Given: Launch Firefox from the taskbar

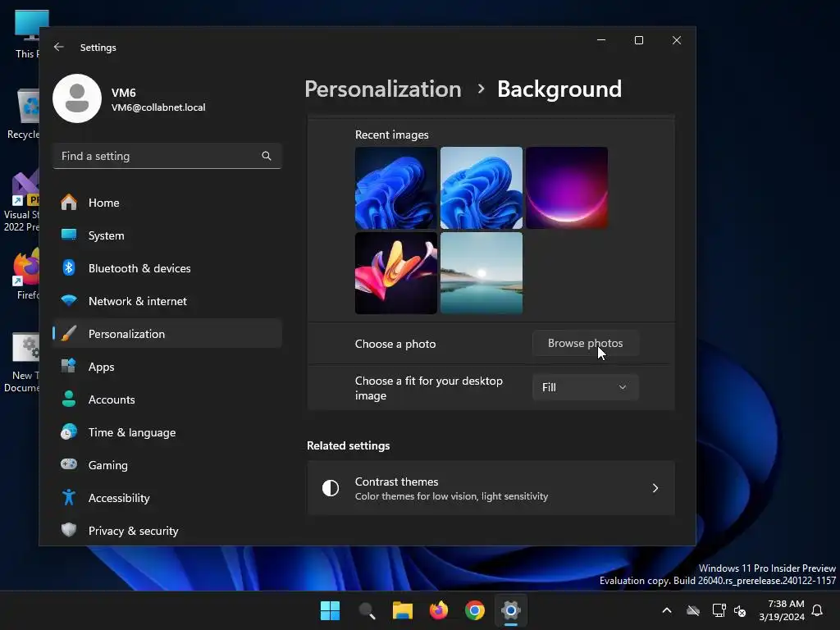Looking at the screenshot, I should 439,610.
